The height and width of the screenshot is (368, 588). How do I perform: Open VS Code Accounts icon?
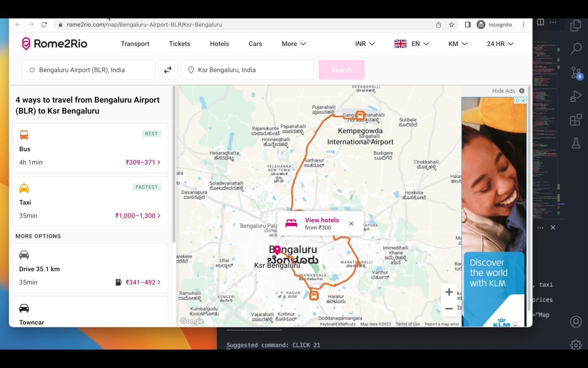(x=576, y=322)
